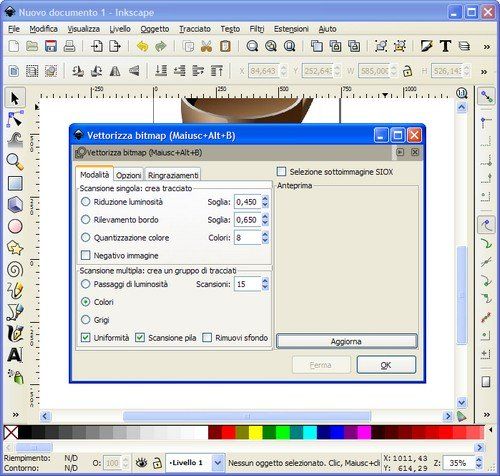Image resolution: width=500 pixels, height=476 pixels.
Task: Adjust Rilevamento bordo Soglia spinner arrows
Action: click(265, 220)
